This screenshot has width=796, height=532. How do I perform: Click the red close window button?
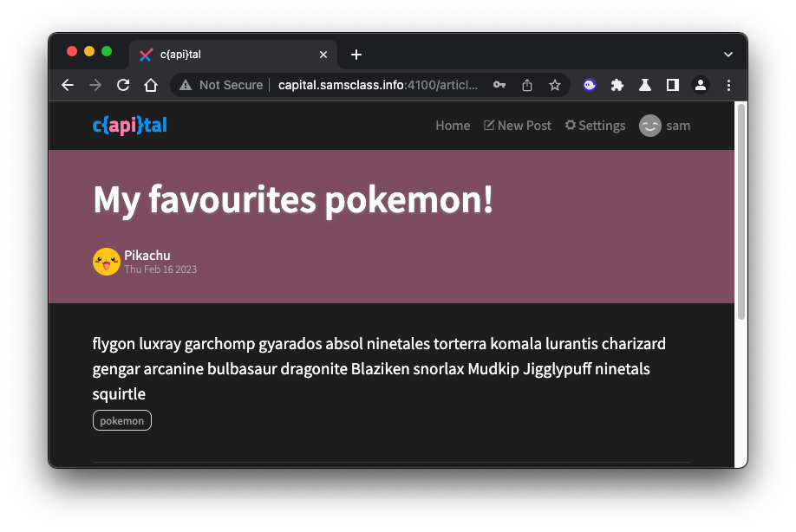pyautogui.click(x=72, y=51)
